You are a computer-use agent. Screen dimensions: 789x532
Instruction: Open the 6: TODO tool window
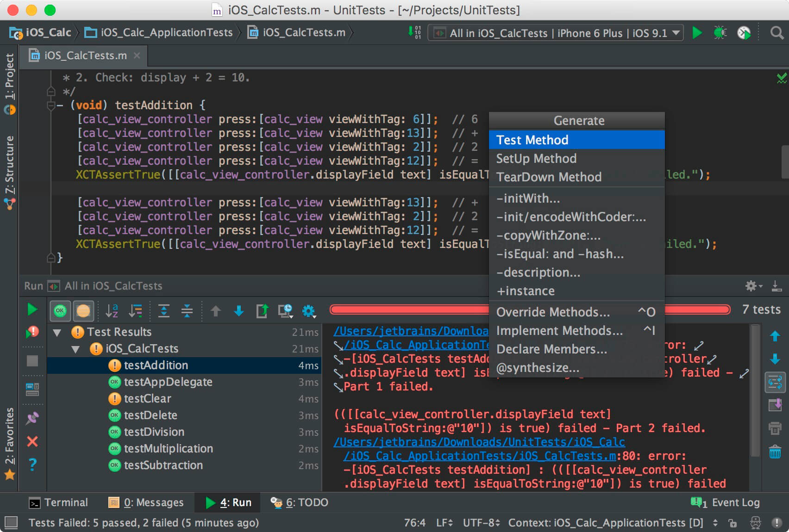tap(300, 502)
